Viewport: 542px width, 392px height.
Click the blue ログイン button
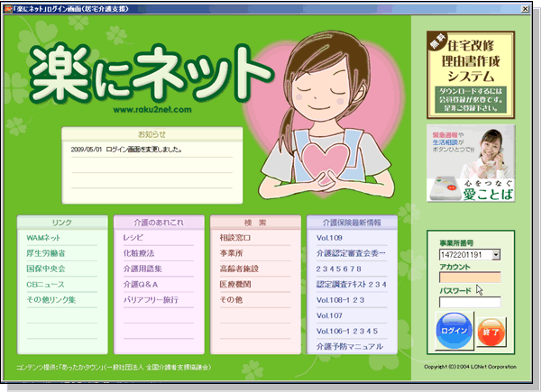[455, 331]
